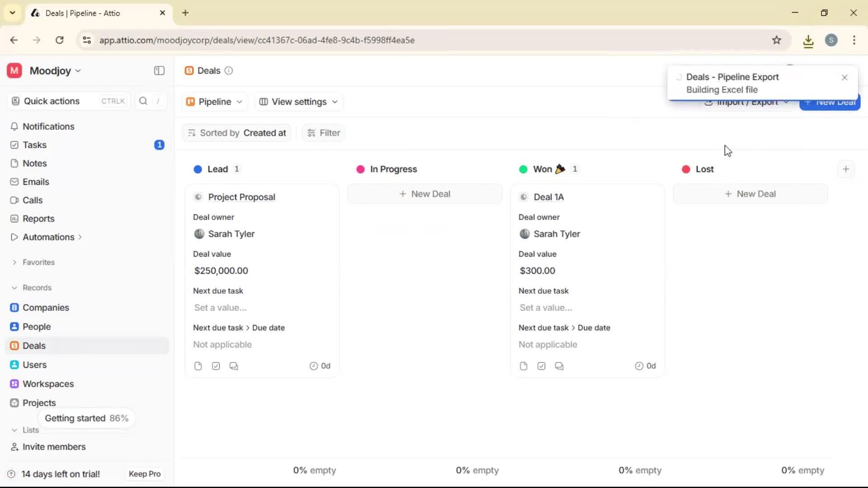Click Sarah Tyler's avatar on Project Proposal
This screenshot has width=868, height=488.
(199, 234)
